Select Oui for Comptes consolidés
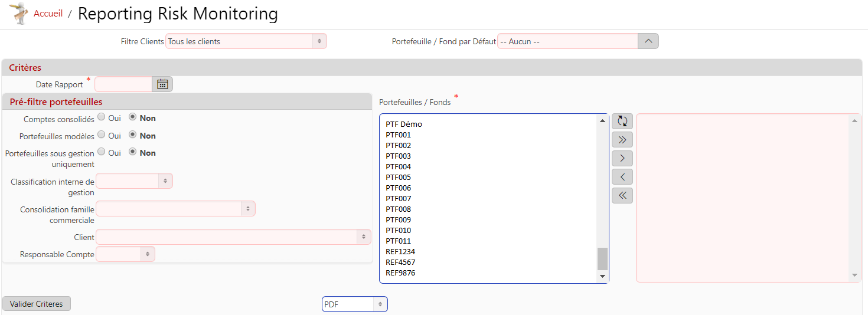868x315 pixels. tap(102, 117)
